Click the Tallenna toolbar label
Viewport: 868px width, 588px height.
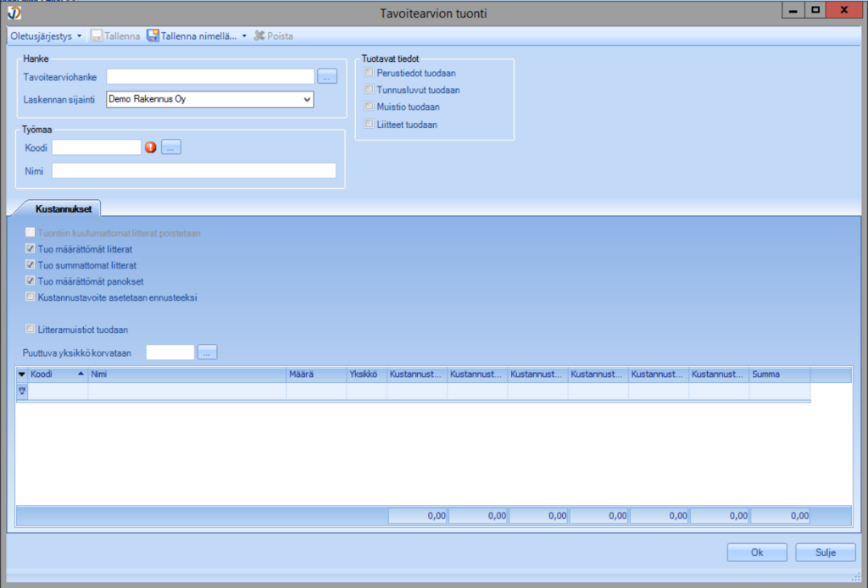122,36
